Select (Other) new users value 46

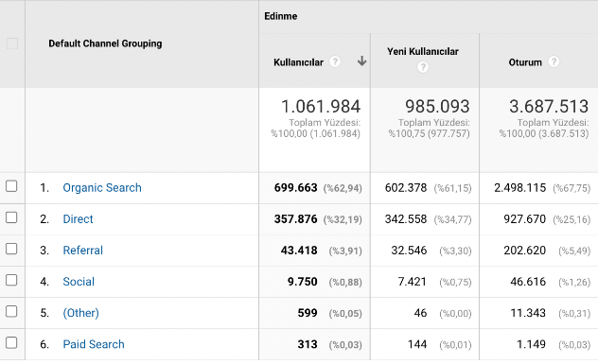click(421, 313)
